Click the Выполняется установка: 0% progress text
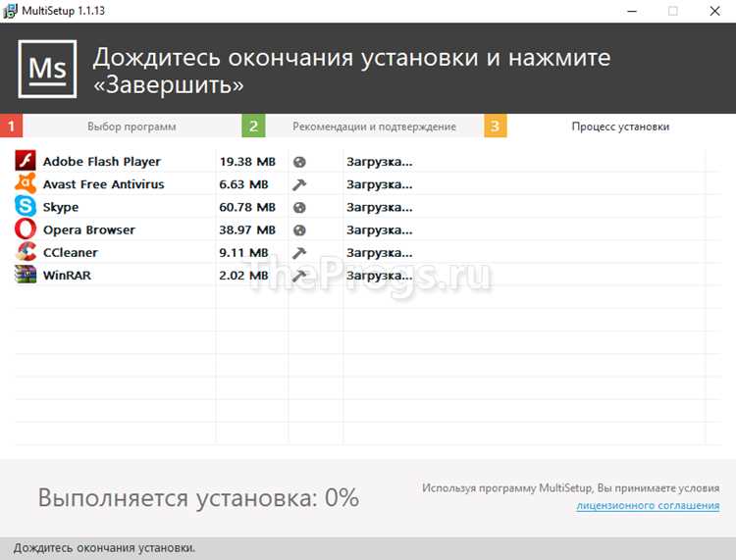The height and width of the screenshot is (560, 736). pyautogui.click(x=198, y=498)
